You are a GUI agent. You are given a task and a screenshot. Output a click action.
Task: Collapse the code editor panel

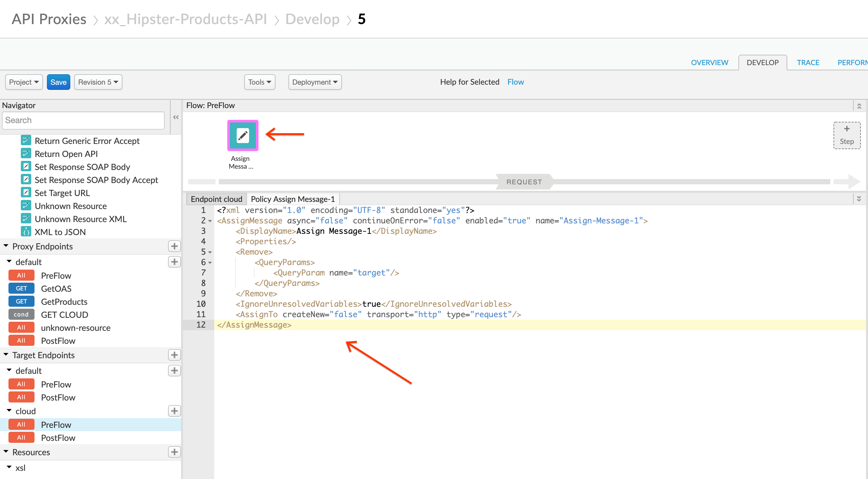[x=859, y=199]
